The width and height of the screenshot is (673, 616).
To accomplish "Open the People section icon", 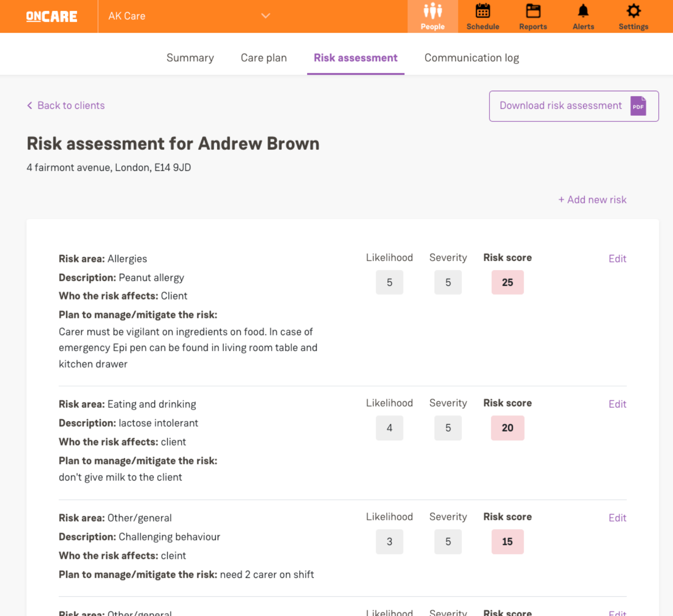I will [432, 11].
